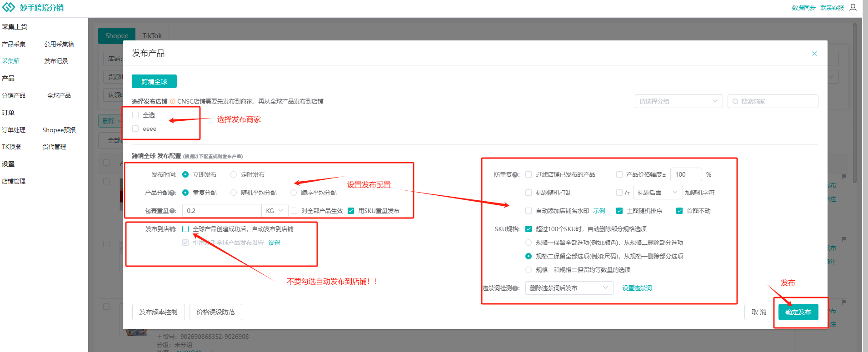Select 规格二保留全部选项 radio option

(529, 256)
